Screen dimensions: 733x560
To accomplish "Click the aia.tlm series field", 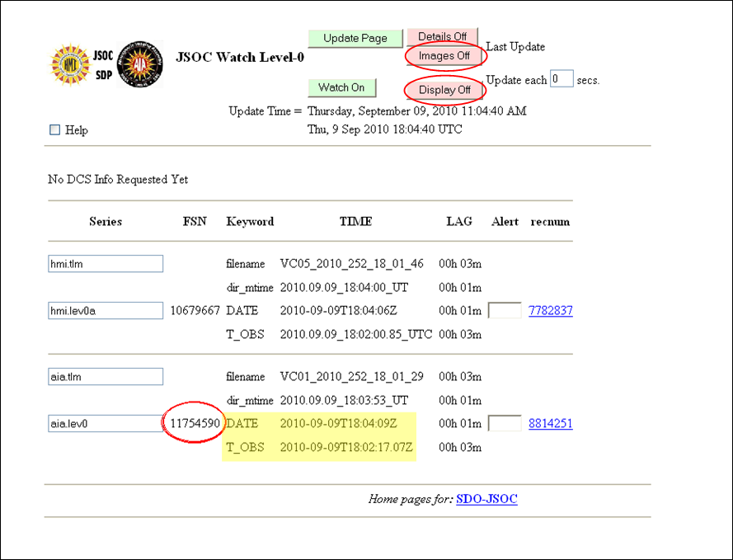I will point(106,377).
